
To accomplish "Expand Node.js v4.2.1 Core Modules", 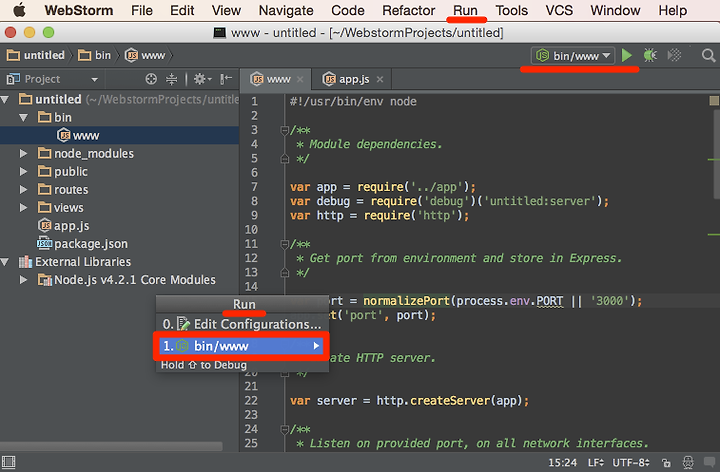I will [x=23, y=280].
